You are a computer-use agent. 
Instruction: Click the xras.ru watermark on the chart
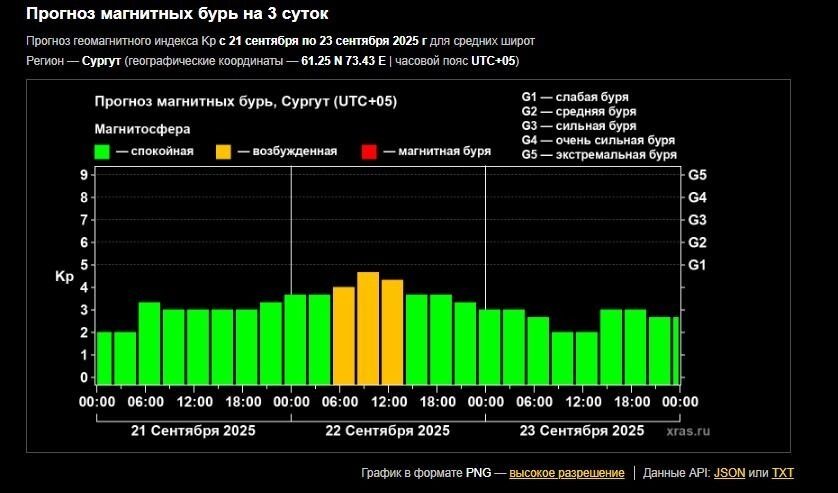(x=688, y=431)
